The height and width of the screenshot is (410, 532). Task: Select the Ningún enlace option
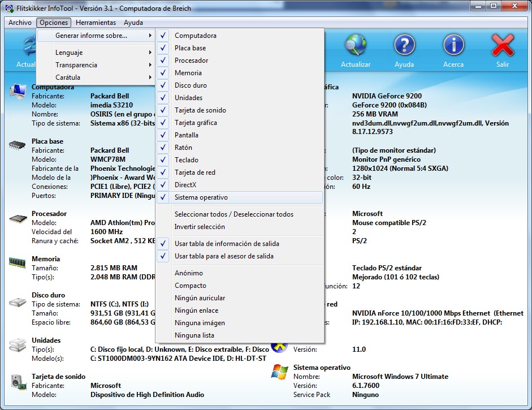point(240,310)
